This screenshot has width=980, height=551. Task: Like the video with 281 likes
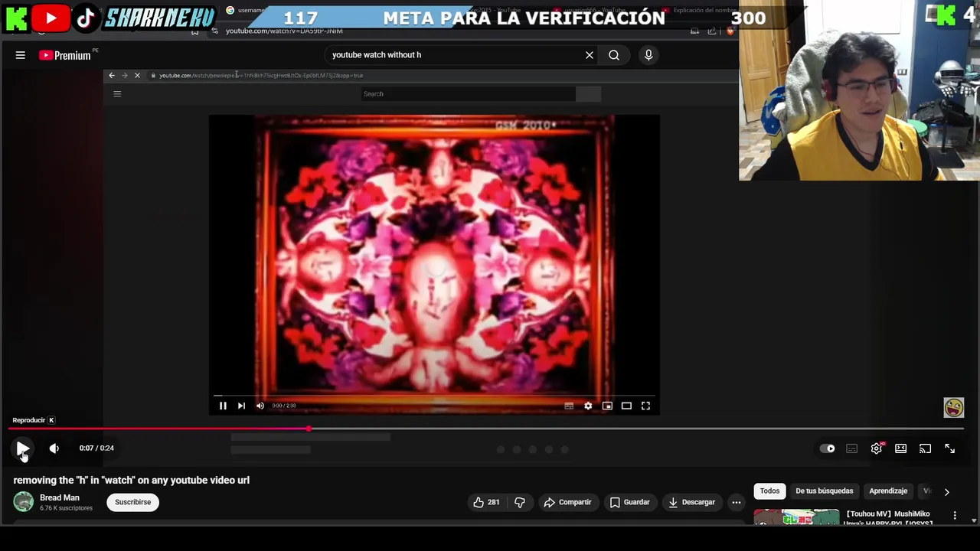pyautogui.click(x=486, y=502)
